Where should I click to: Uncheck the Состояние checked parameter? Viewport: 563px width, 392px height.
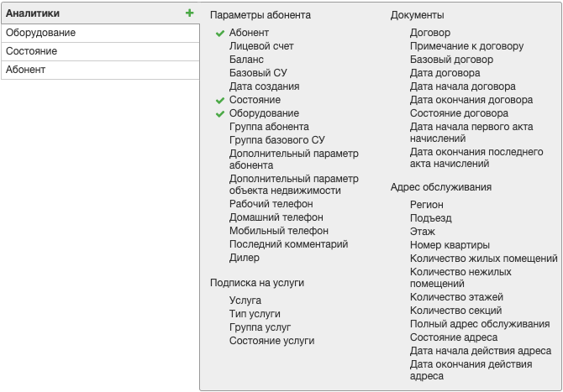point(255,100)
